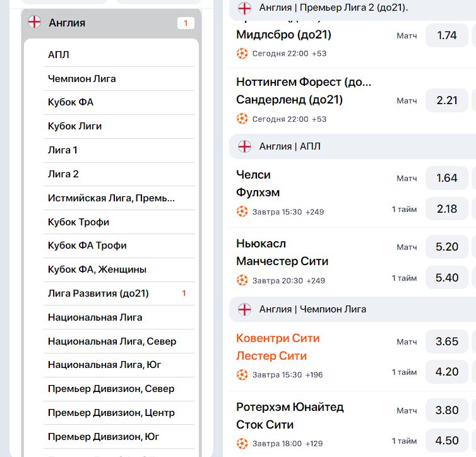Click flag icon in Англия | АПЛ header
Screen dimensions: 476x457
click(244, 146)
